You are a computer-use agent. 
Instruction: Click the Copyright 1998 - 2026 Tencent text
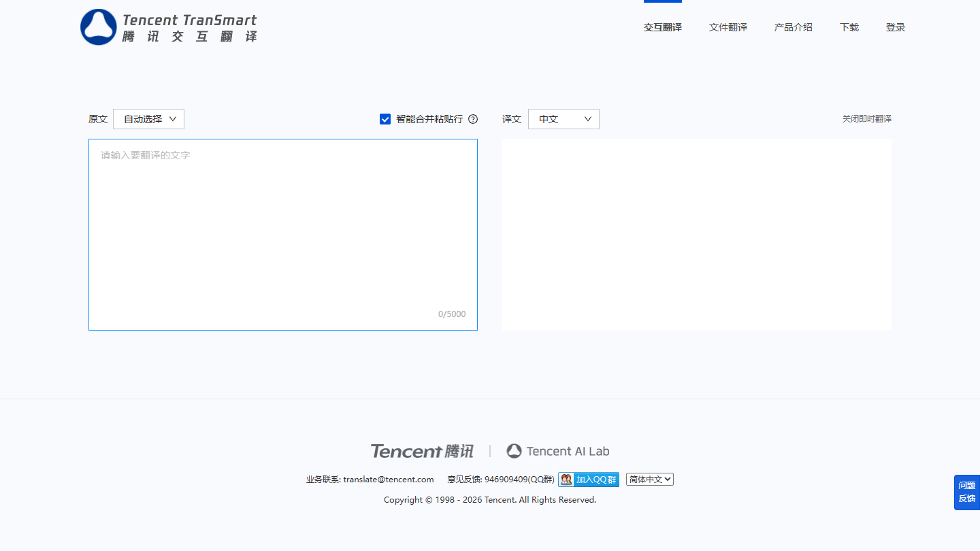(490, 500)
